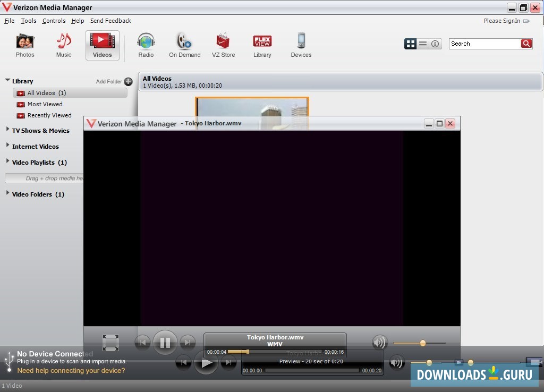The image size is (544, 392).
Task: Expand the Internet Videos section
Action: pos(37,146)
